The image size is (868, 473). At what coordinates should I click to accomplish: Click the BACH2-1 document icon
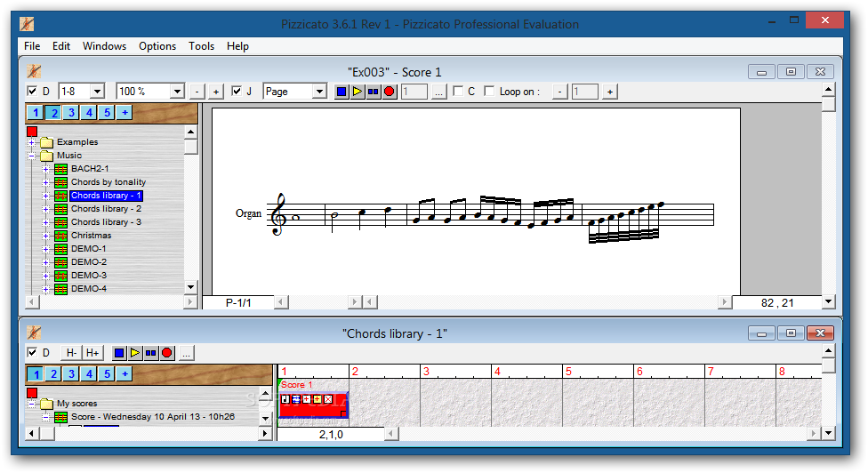[60, 169]
